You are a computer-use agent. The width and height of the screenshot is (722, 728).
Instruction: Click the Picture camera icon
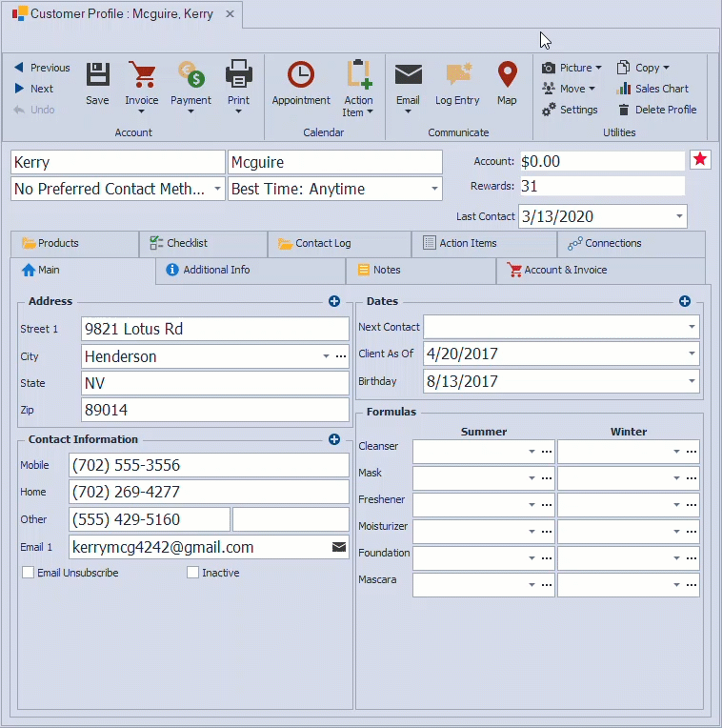click(x=548, y=68)
